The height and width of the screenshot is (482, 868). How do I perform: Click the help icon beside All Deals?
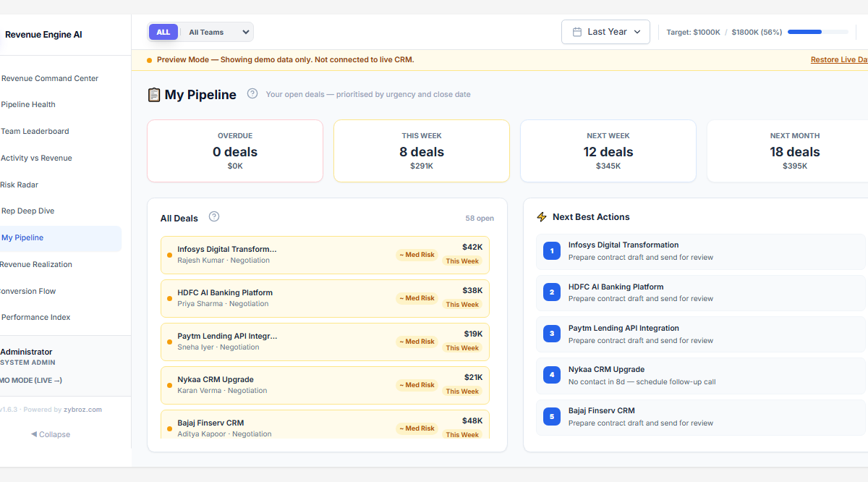coord(214,216)
